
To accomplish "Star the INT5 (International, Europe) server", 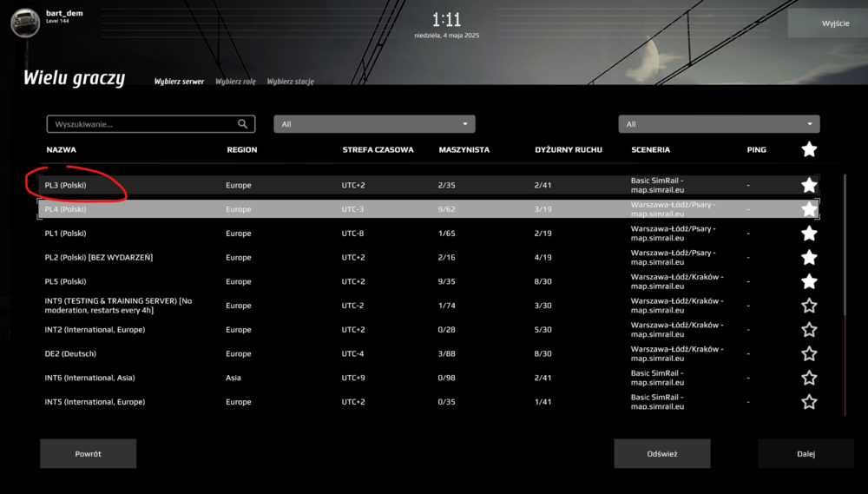I will [809, 402].
